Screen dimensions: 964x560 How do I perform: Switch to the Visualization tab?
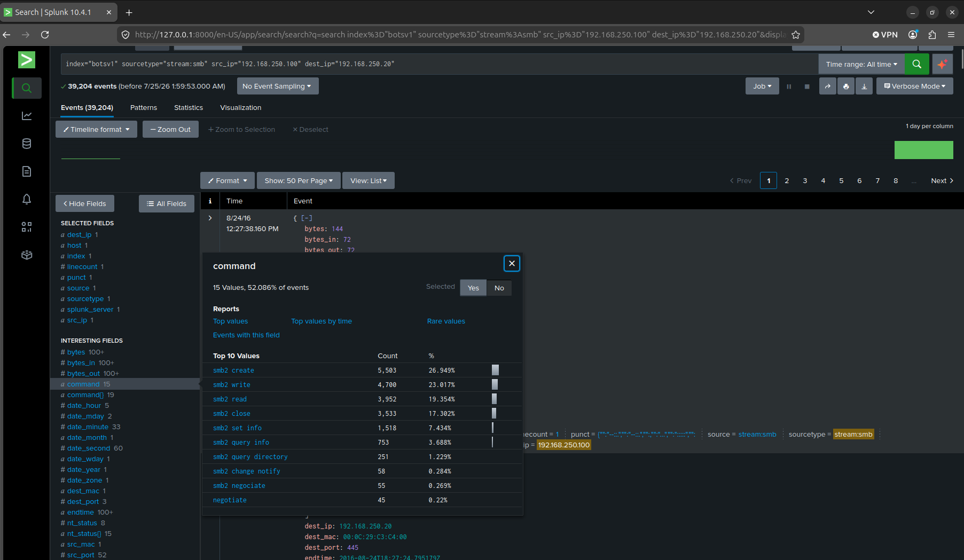(x=241, y=108)
